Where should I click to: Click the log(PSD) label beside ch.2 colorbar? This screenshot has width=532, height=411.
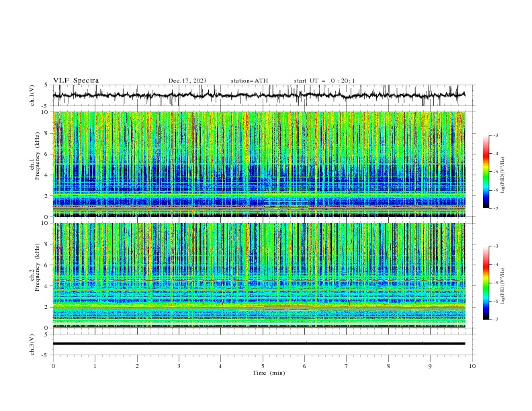coord(503,286)
